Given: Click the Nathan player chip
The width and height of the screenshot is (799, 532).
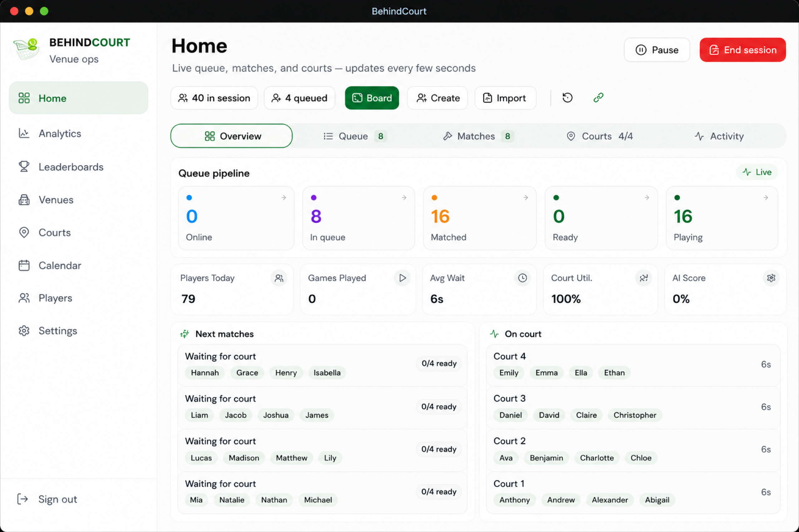Looking at the screenshot, I should pos(274,500).
